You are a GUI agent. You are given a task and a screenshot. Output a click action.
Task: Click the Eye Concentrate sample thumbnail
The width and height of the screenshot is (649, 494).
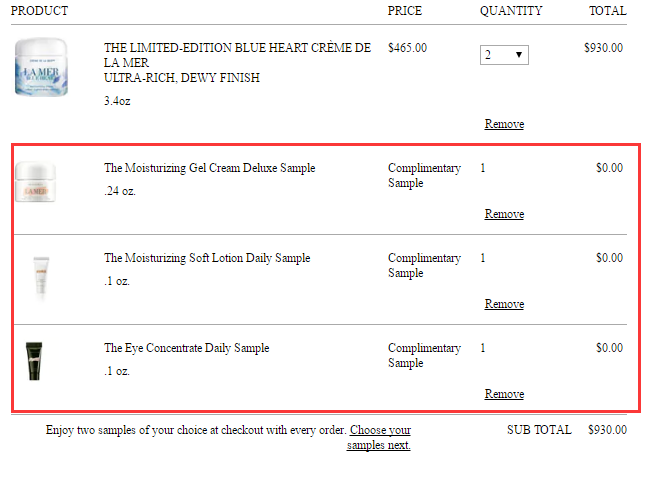(34, 361)
